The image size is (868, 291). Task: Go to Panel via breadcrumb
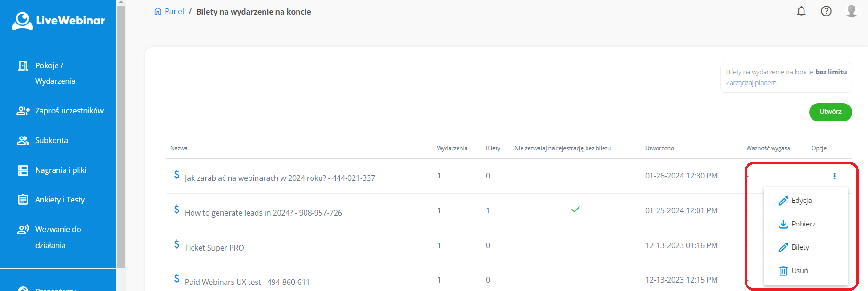pos(174,12)
